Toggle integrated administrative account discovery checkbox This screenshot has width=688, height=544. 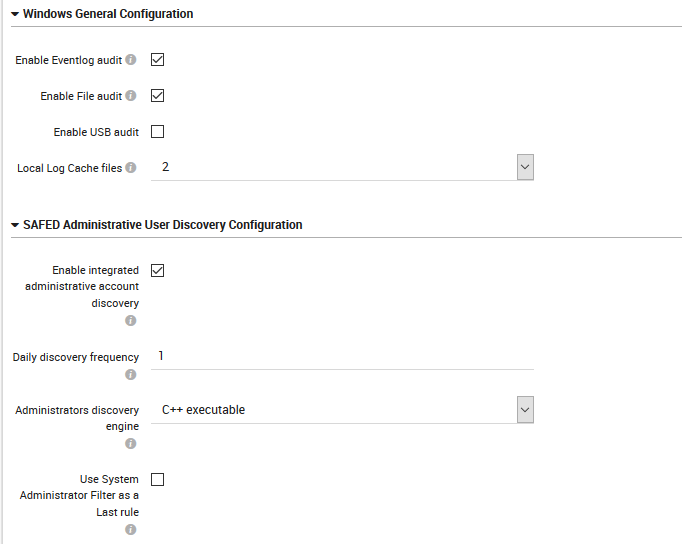(157, 270)
